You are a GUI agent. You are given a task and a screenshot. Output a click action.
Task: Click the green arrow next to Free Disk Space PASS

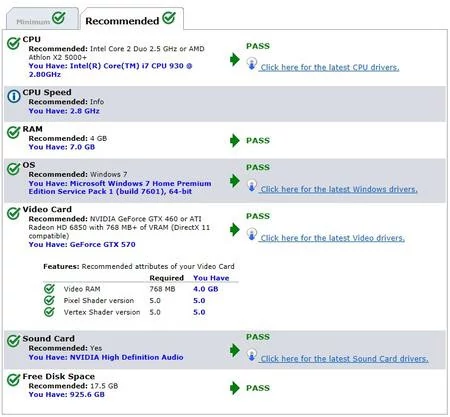(x=235, y=388)
